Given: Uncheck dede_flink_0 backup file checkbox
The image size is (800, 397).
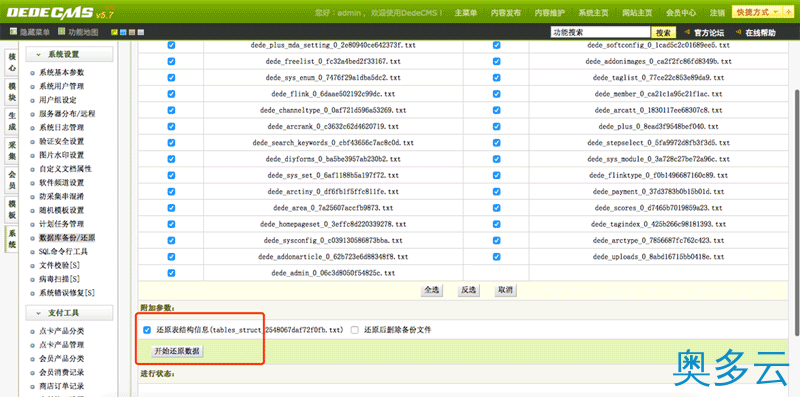Looking at the screenshot, I should (x=171, y=94).
